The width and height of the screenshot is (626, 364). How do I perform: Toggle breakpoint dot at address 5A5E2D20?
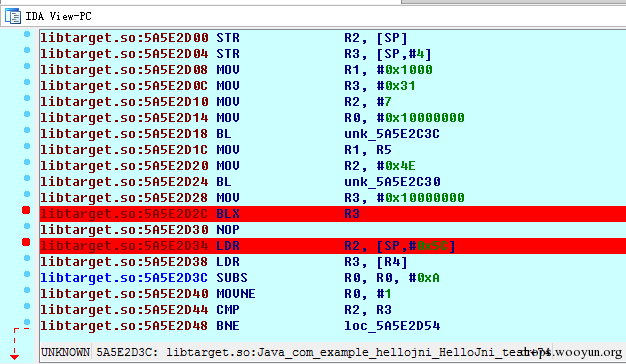[27, 162]
